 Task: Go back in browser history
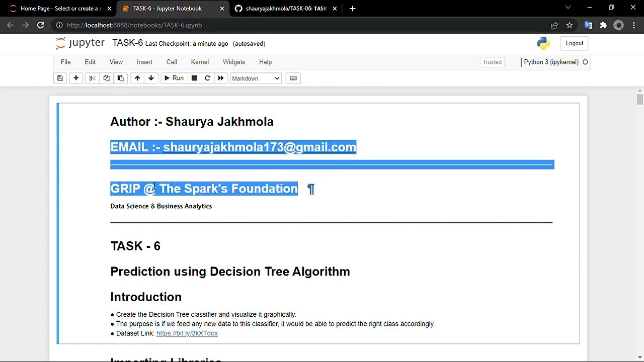click(11, 25)
